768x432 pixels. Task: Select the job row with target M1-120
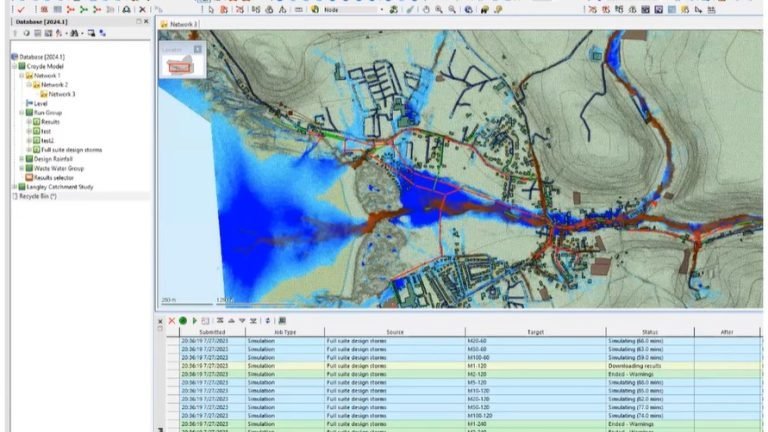point(464,366)
